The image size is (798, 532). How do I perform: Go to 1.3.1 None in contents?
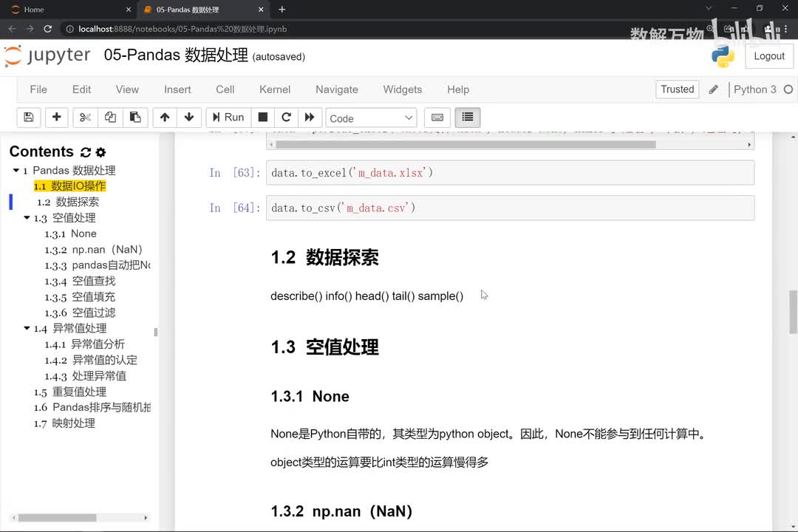pyautogui.click(x=71, y=233)
